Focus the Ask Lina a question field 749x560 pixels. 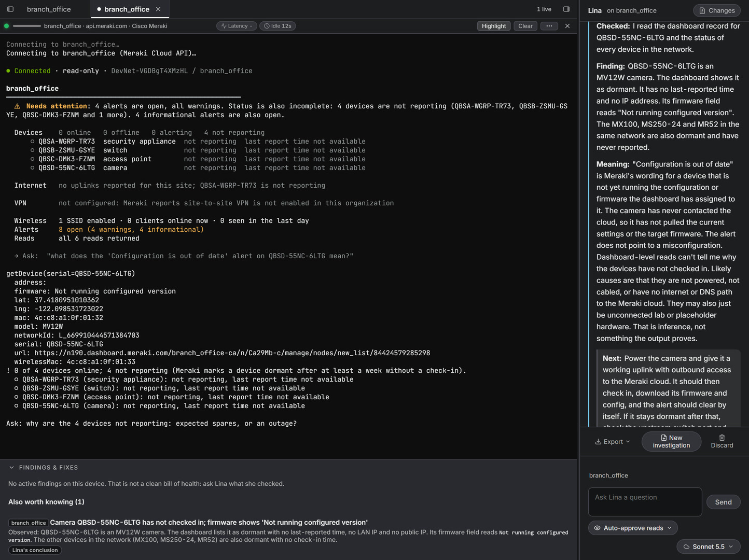(x=645, y=501)
